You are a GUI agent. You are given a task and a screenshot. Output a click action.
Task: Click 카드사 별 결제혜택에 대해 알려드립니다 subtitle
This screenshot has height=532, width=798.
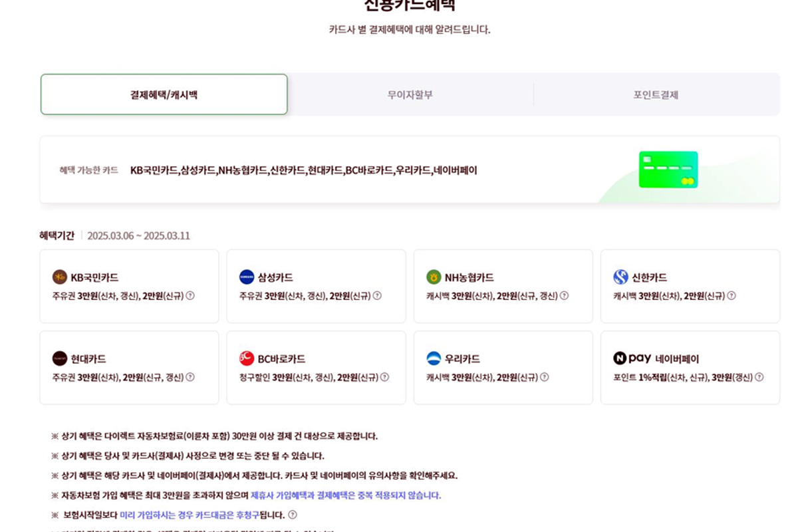pyautogui.click(x=410, y=29)
